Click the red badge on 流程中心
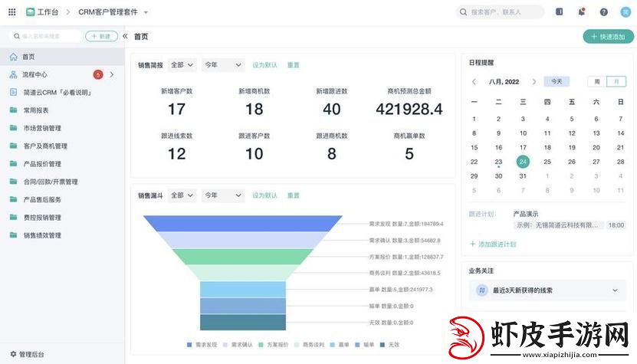Image resolution: width=637 pixels, height=364 pixels. (98, 75)
